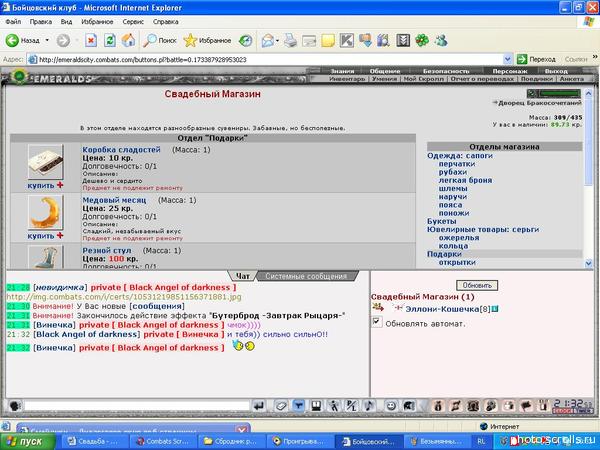Open the address bar dropdown arrow
The width and height of the screenshot is (600, 450).
(507, 59)
